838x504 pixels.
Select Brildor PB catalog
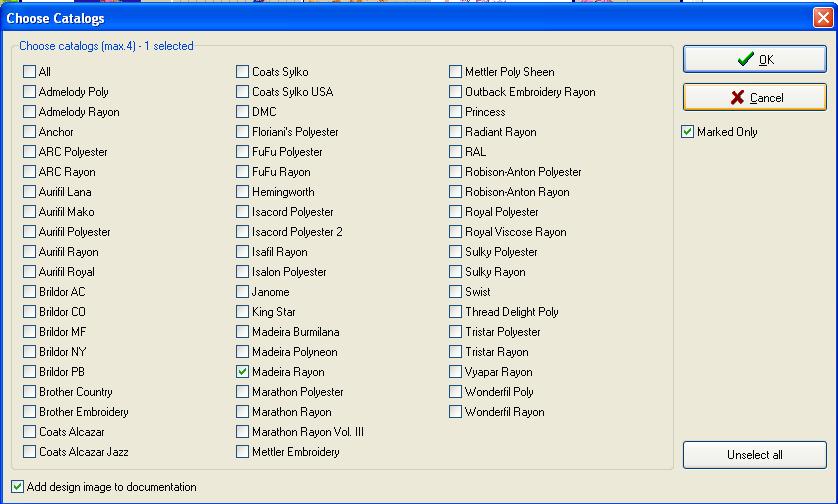29,371
